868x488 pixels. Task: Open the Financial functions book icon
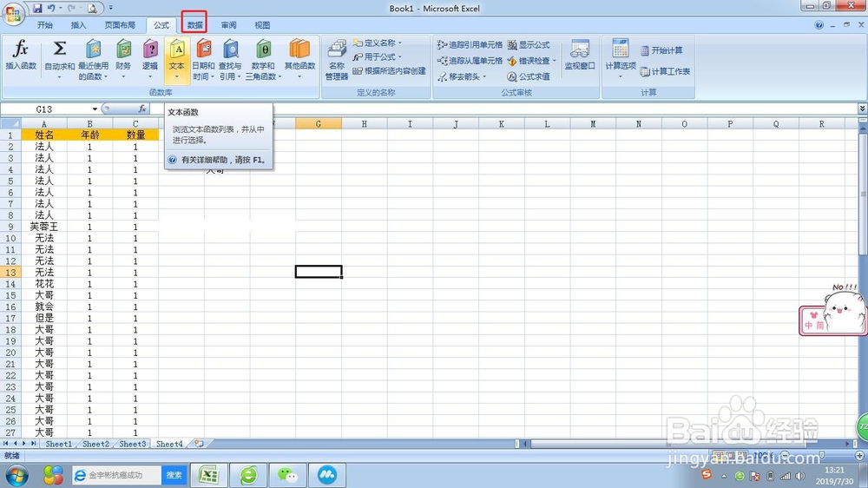pos(123,58)
